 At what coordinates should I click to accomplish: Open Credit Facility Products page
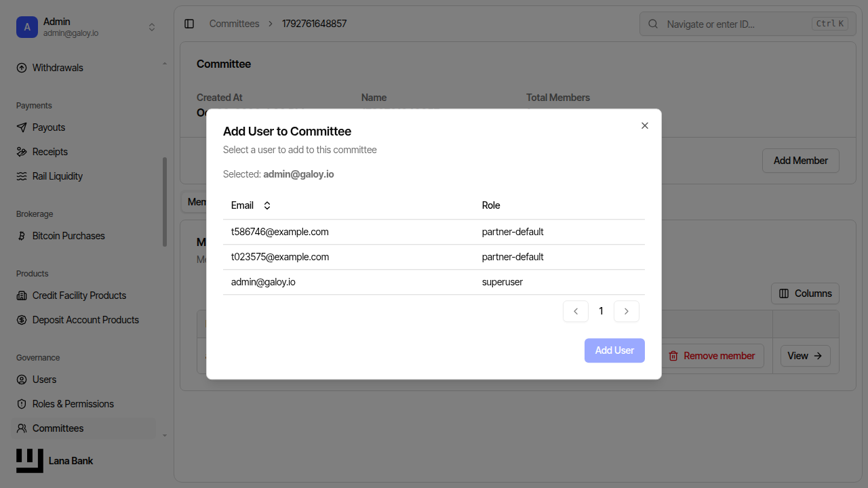pyautogui.click(x=84, y=296)
